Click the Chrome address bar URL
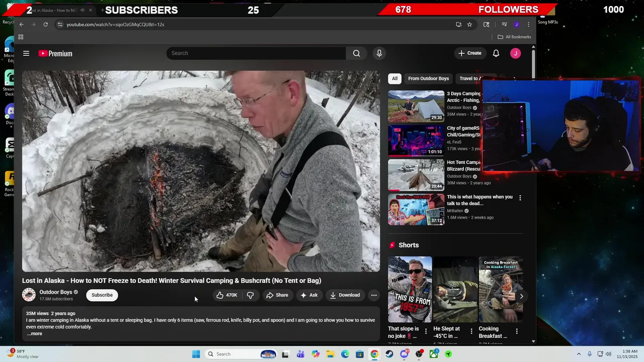Viewport: 644px width, 362px height. point(115,24)
